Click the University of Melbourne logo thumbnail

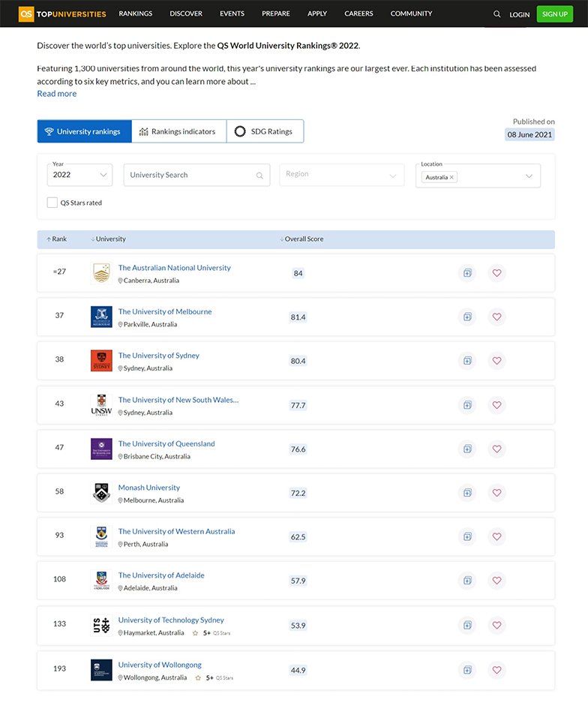[101, 317]
